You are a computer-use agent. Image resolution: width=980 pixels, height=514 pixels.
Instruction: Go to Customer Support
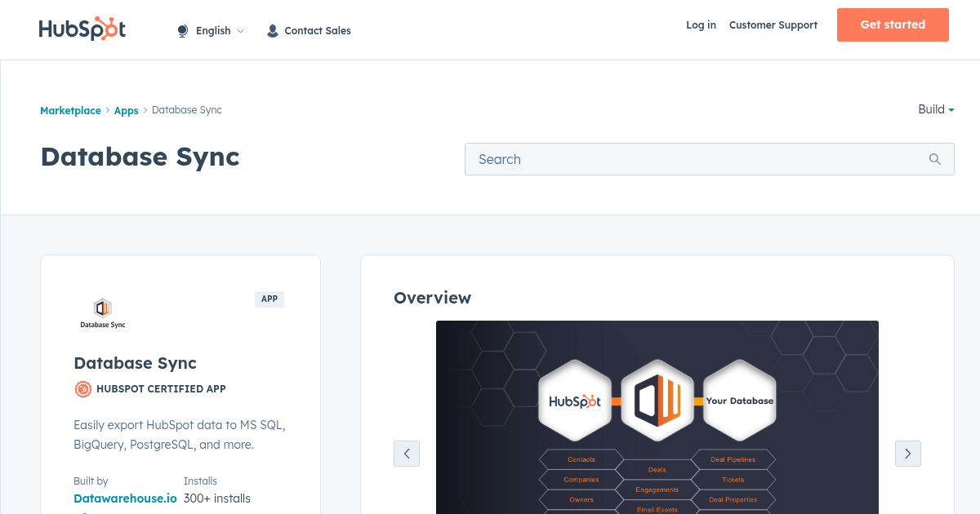(x=773, y=25)
